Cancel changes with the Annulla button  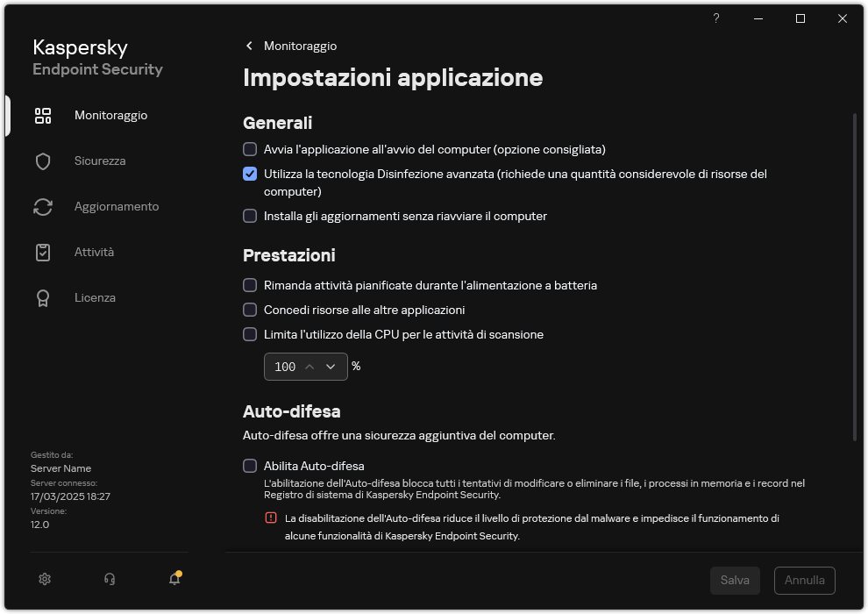804,580
